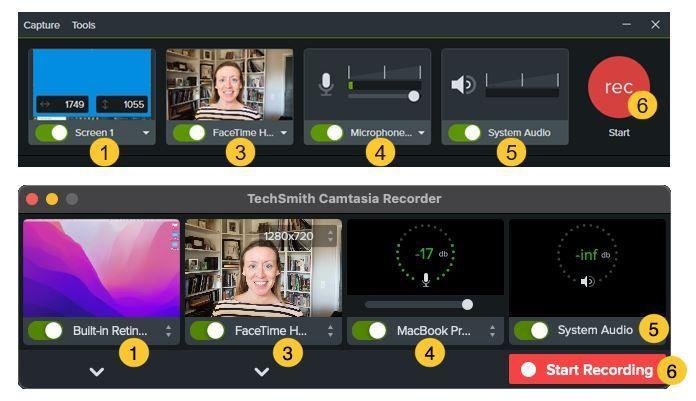696x401 pixels.
Task: Click the red rec Start button
Action: [619, 87]
